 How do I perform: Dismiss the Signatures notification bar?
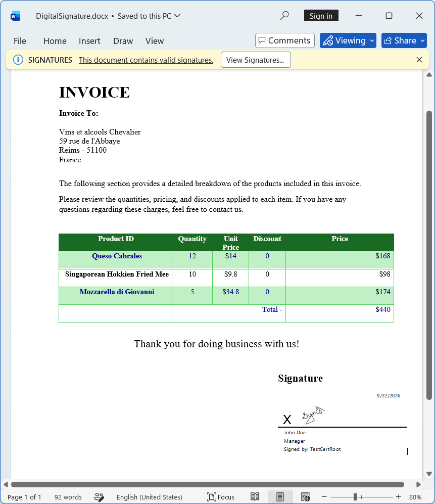point(419,60)
